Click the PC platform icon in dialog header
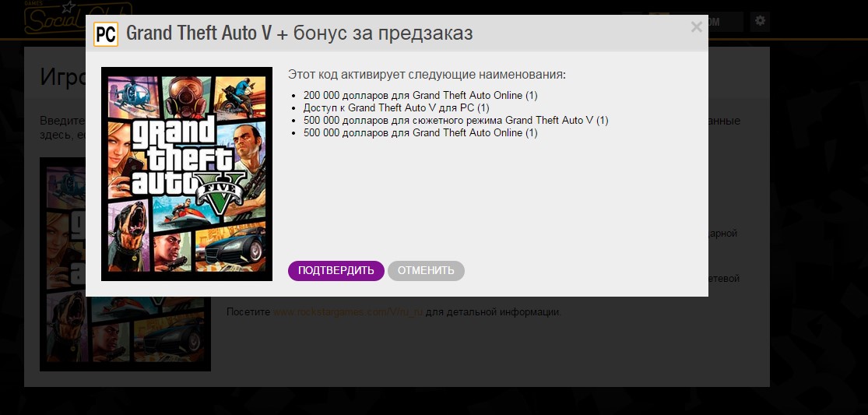Screen dimensions: 868x415 click(106, 34)
